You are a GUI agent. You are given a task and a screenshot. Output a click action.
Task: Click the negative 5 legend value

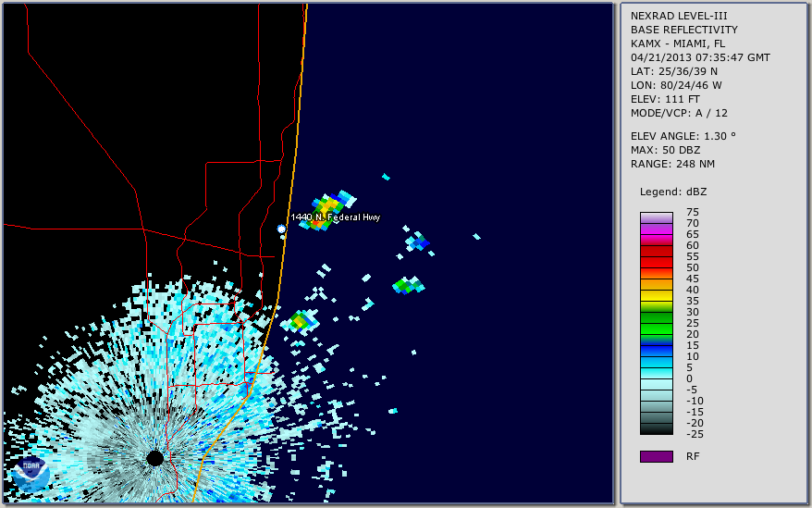pos(692,390)
